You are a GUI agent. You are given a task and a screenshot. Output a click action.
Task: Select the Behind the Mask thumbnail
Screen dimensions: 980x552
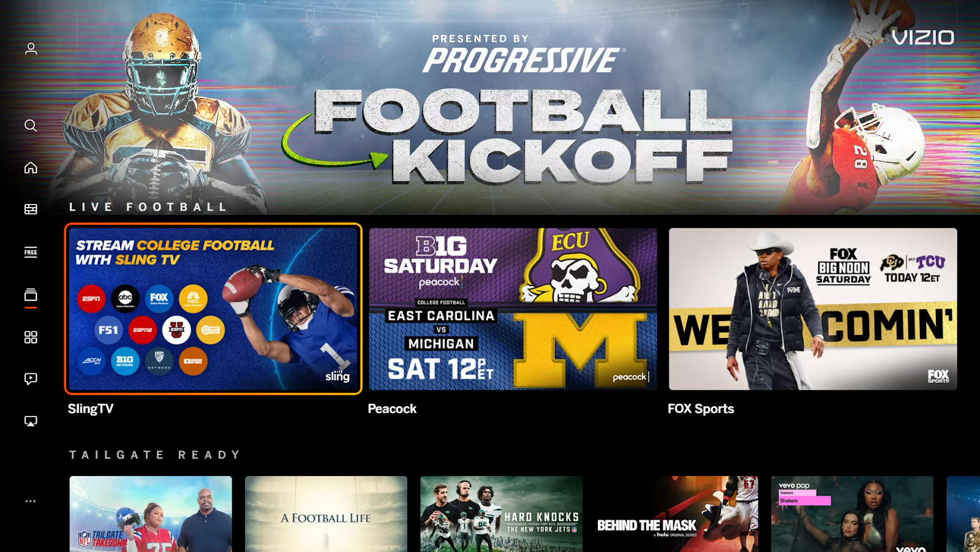677,514
